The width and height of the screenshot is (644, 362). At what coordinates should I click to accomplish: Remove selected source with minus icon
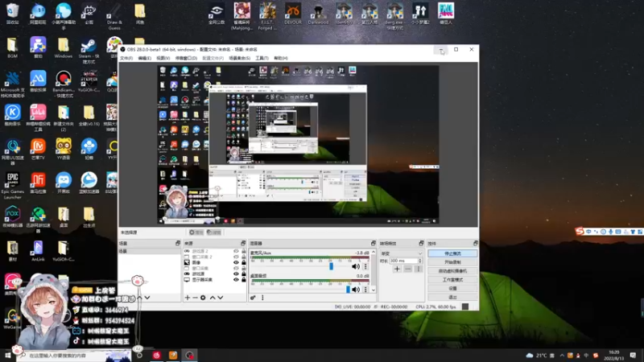tap(195, 298)
